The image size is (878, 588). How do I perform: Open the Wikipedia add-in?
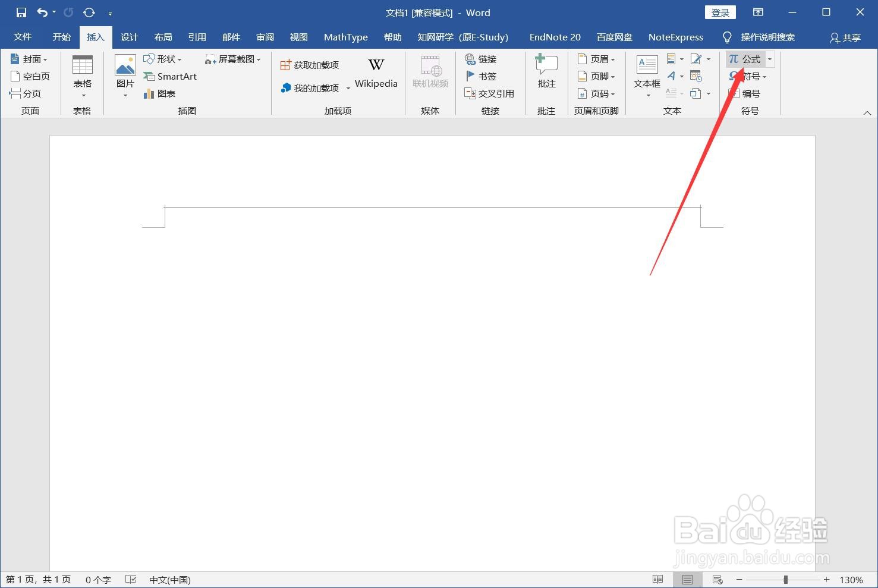coord(376,73)
